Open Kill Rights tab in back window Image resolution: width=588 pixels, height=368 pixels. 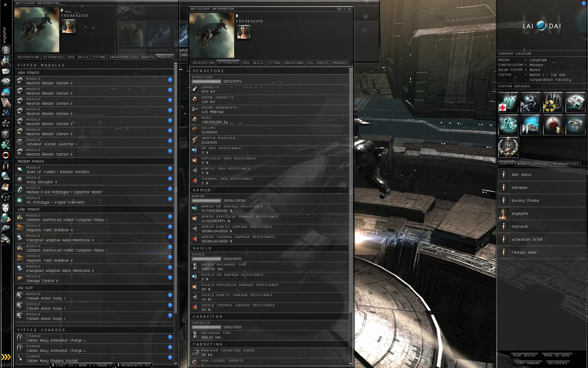coord(143,57)
